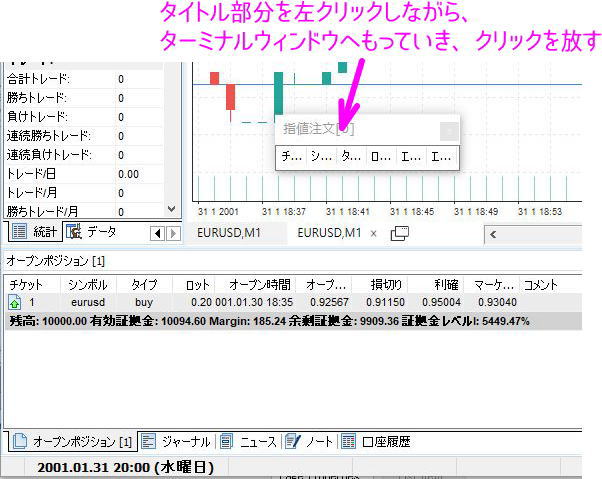The image size is (602, 479).
Task: Click the statistics tab icon
Action: (x=19, y=231)
